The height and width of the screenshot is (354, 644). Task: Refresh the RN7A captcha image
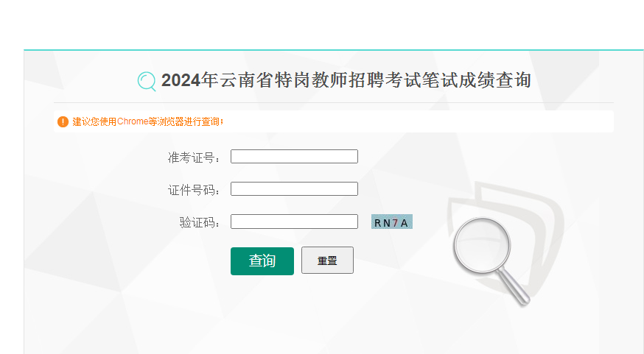391,222
